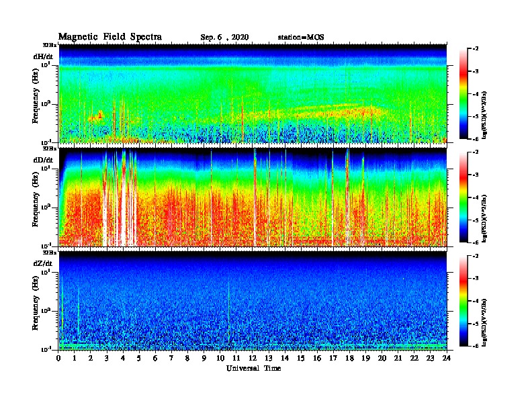Click hour tick label "24" on time axis

(x=447, y=359)
